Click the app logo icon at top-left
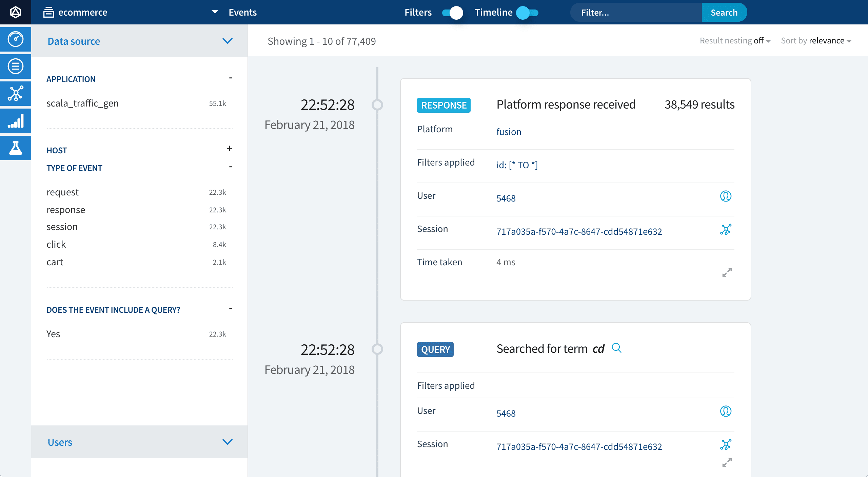 (x=16, y=12)
